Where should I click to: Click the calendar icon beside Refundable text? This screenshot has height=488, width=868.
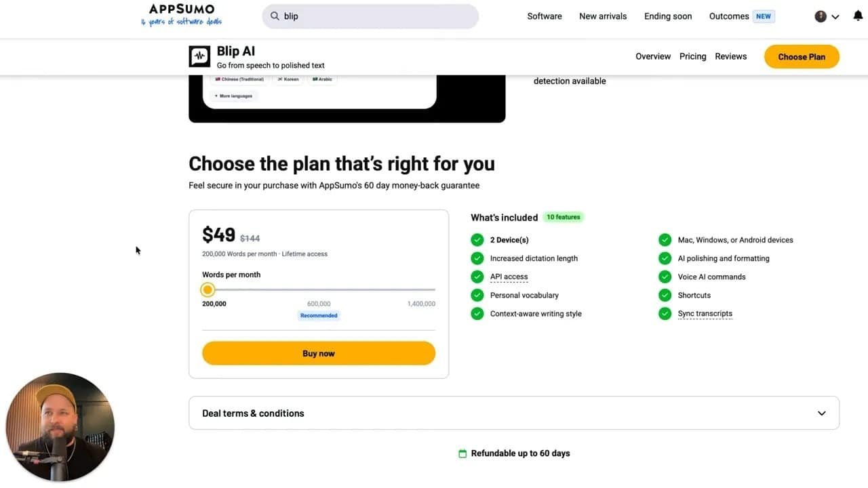pyautogui.click(x=462, y=453)
